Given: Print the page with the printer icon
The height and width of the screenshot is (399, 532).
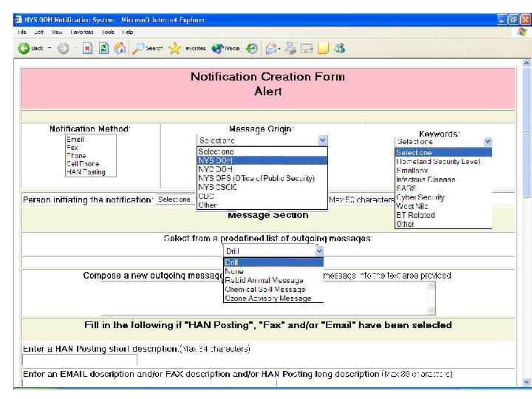Looking at the screenshot, I should pos(290,49).
